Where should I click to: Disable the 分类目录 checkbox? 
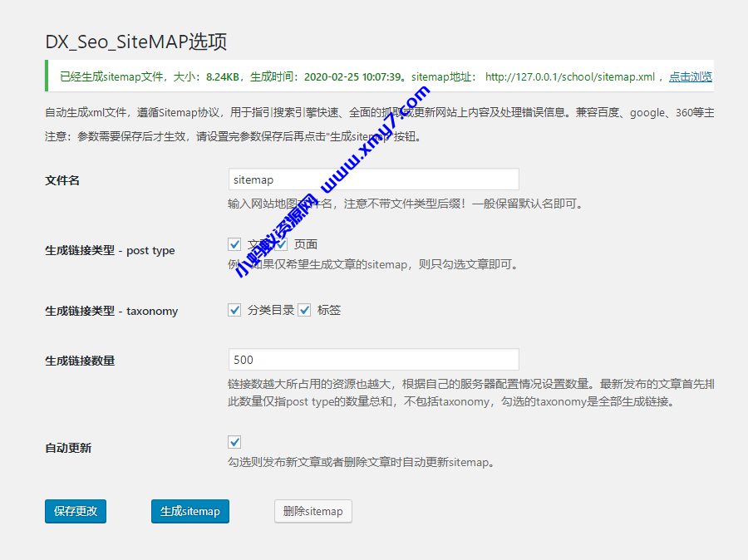(x=234, y=310)
